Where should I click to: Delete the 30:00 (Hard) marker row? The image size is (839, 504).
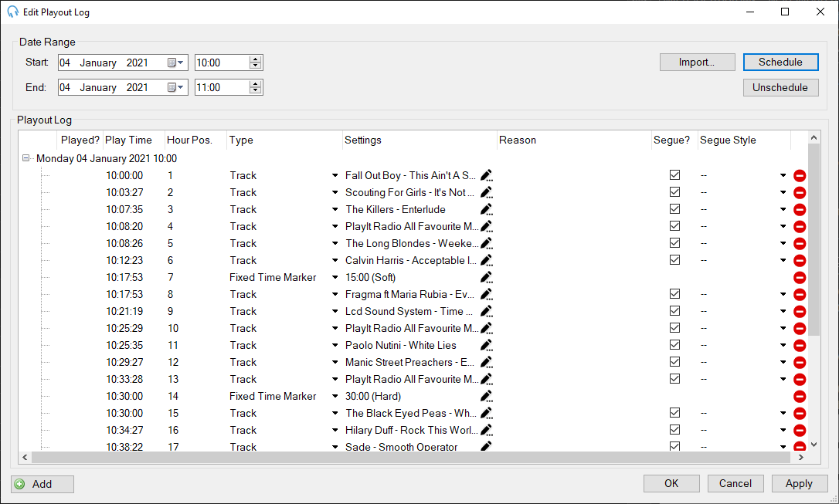coord(800,396)
